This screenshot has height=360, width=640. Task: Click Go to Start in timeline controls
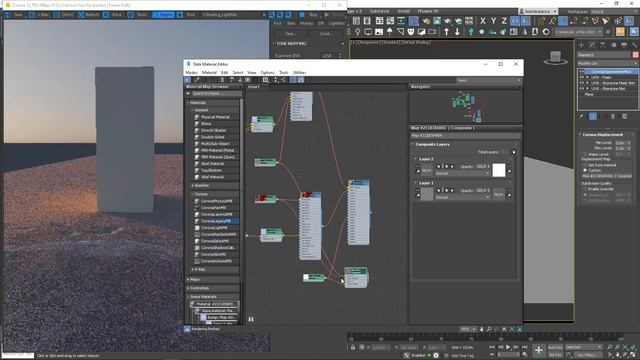tap(492, 347)
